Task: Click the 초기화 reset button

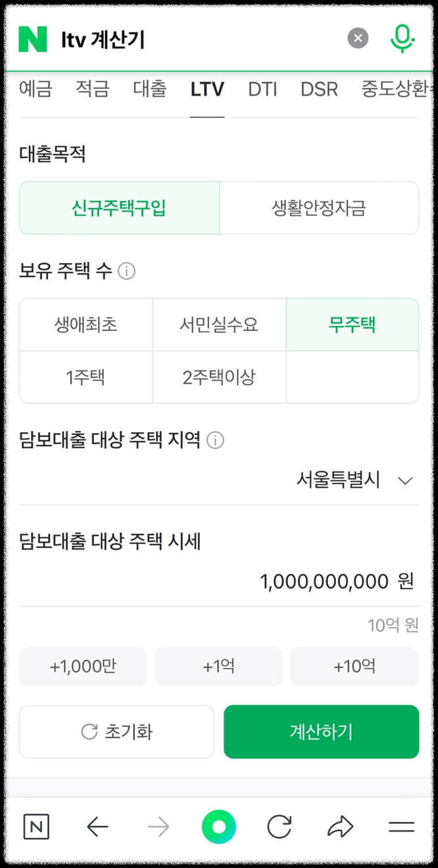Action: [116, 731]
